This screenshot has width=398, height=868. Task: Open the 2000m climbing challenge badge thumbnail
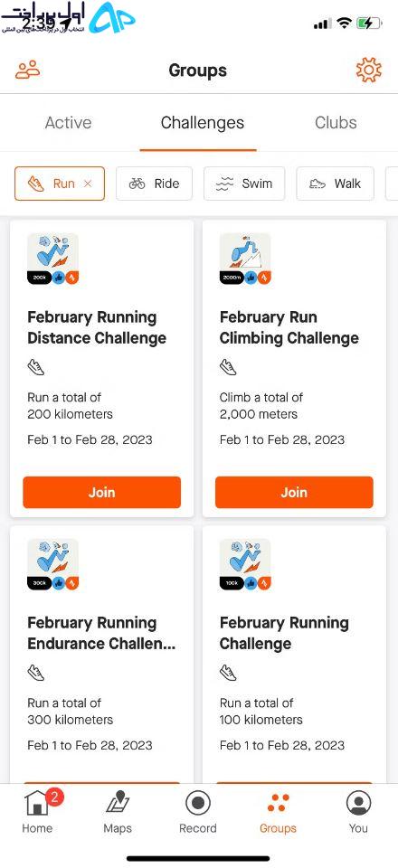[x=245, y=259]
